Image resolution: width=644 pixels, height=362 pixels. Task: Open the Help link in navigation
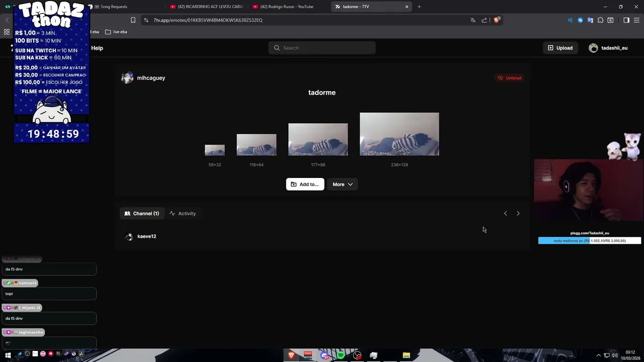point(97,48)
